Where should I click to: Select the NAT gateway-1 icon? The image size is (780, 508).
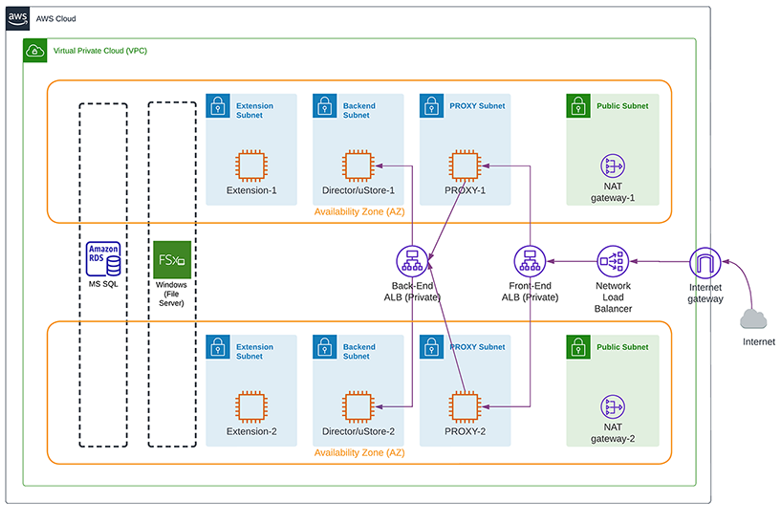(x=613, y=166)
